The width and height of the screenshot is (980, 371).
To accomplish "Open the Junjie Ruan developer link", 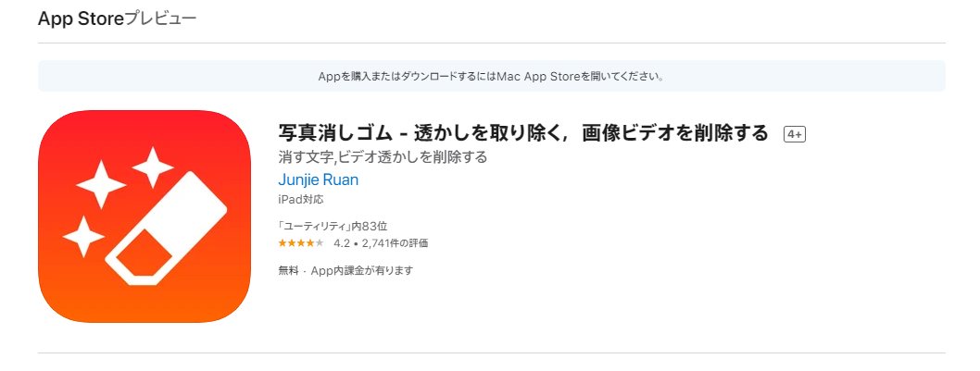I will click(x=318, y=179).
